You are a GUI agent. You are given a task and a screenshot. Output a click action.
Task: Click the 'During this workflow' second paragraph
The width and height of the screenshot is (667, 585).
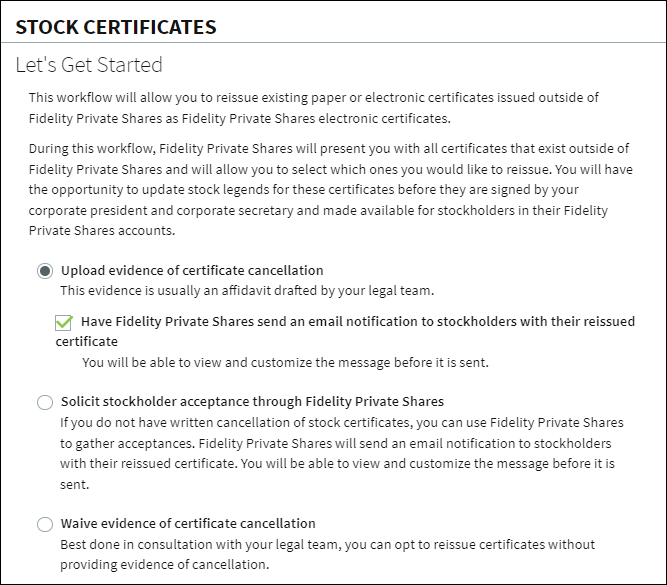[x=331, y=189]
